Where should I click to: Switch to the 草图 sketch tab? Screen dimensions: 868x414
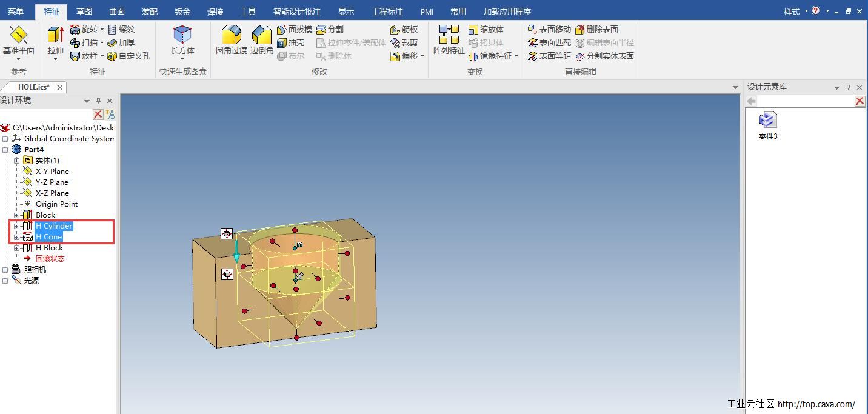tap(84, 12)
